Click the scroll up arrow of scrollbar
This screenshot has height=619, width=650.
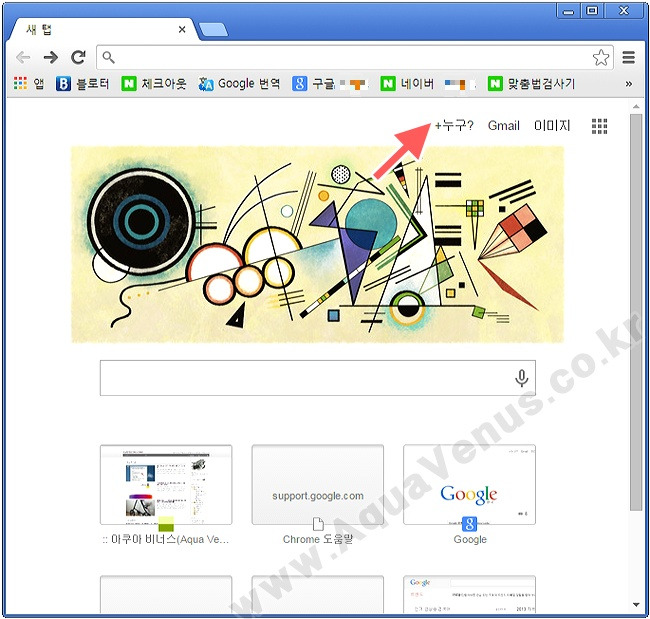[x=636, y=107]
